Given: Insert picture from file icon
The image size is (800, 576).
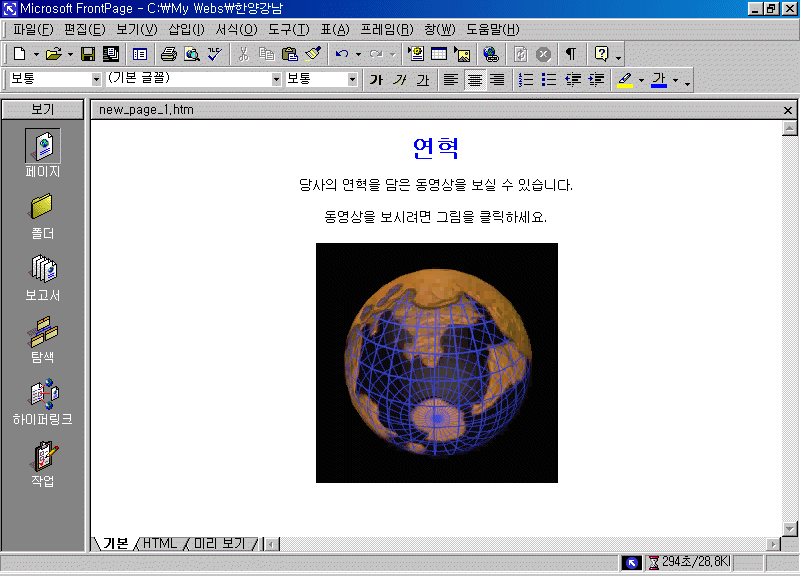Looking at the screenshot, I should pos(462,54).
